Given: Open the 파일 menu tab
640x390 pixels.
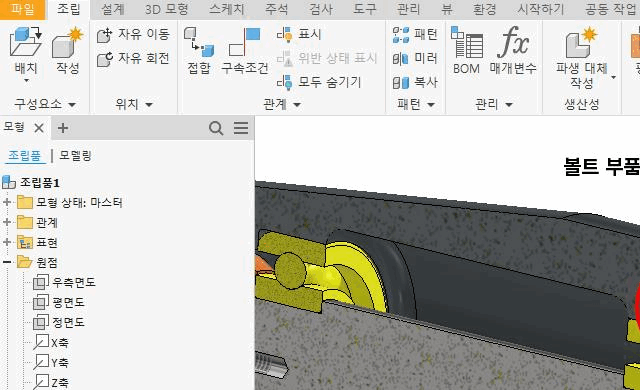Looking at the screenshot, I should coord(22,9).
